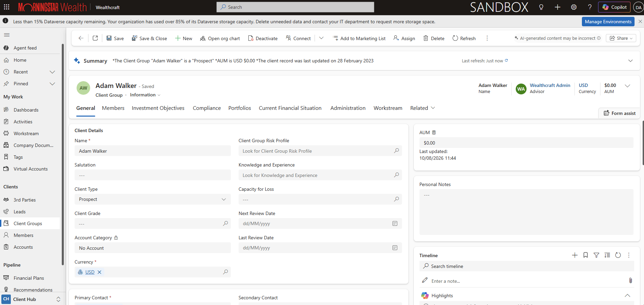Go back with the arrow icon

(x=81, y=38)
